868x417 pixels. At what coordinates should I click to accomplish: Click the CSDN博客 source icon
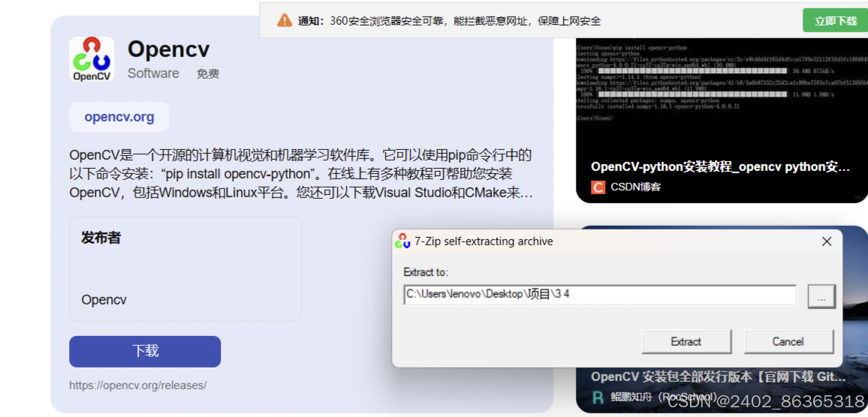click(598, 187)
